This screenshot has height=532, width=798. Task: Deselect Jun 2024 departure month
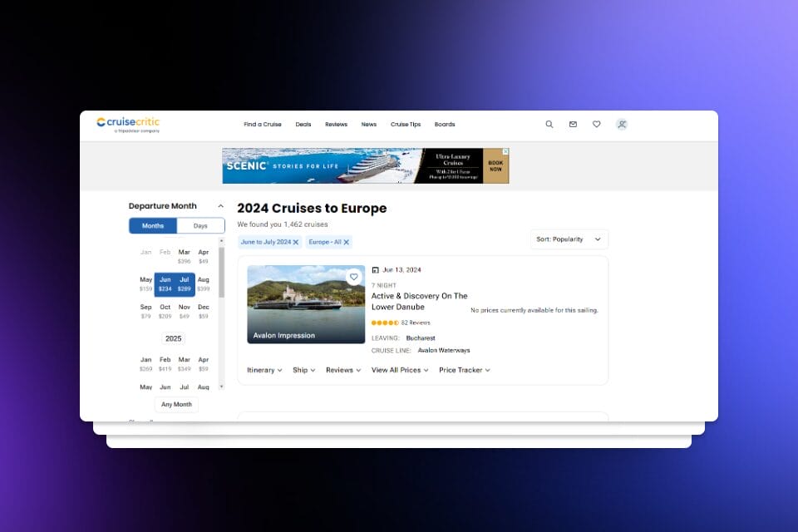(x=165, y=284)
